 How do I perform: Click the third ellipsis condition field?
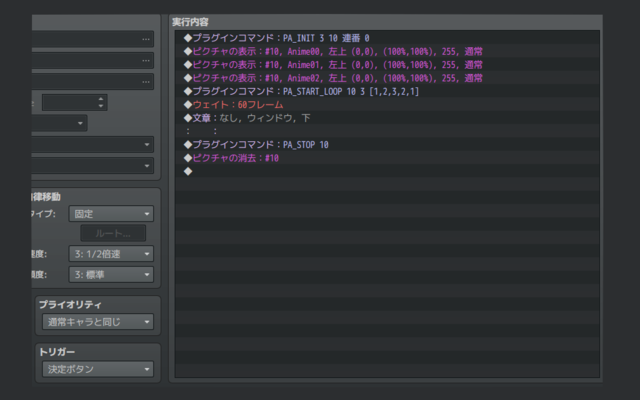(x=93, y=82)
